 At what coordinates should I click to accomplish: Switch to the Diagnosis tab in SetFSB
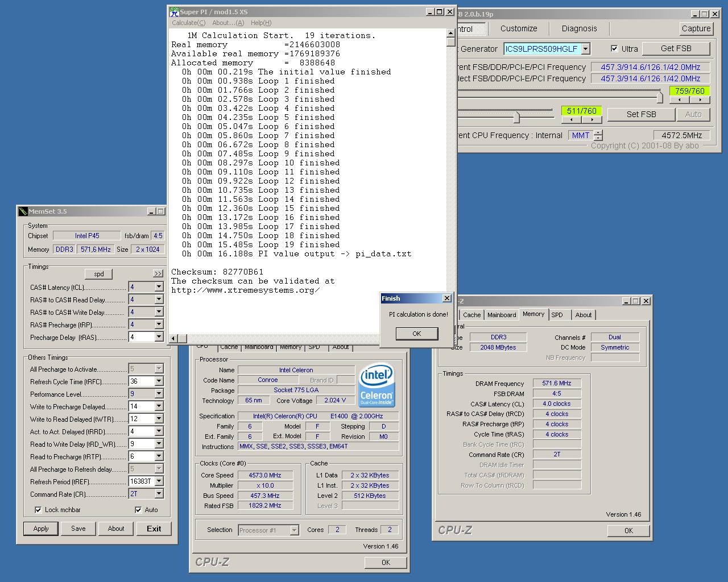point(580,28)
